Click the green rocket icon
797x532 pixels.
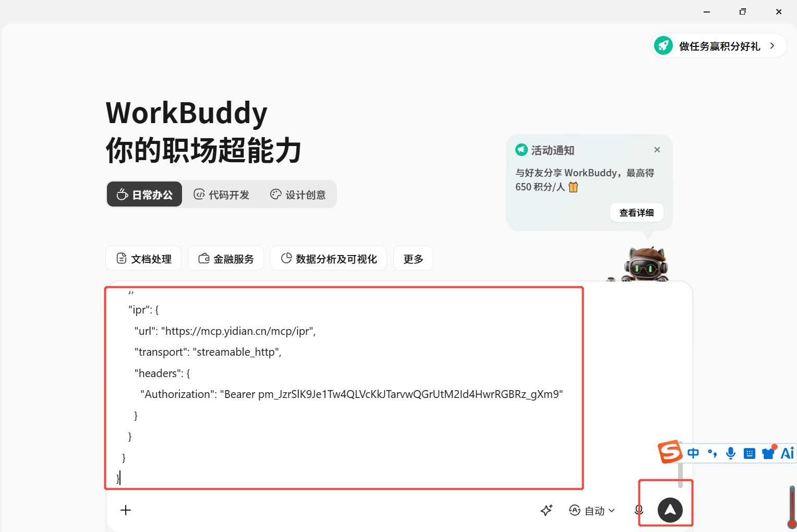tap(663, 45)
